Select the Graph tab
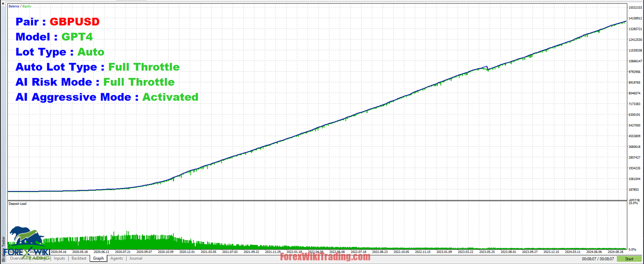The width and height of the screenshot is (644, 264). [98, 258]
